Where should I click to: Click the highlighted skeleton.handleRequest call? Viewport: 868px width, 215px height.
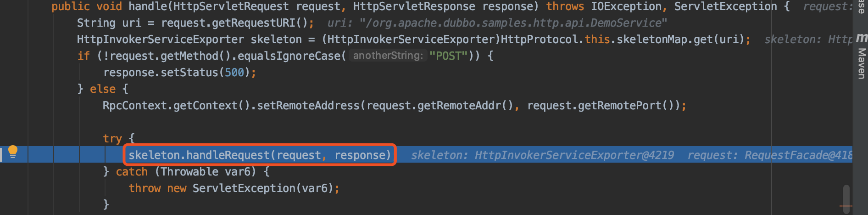point(260,155)
